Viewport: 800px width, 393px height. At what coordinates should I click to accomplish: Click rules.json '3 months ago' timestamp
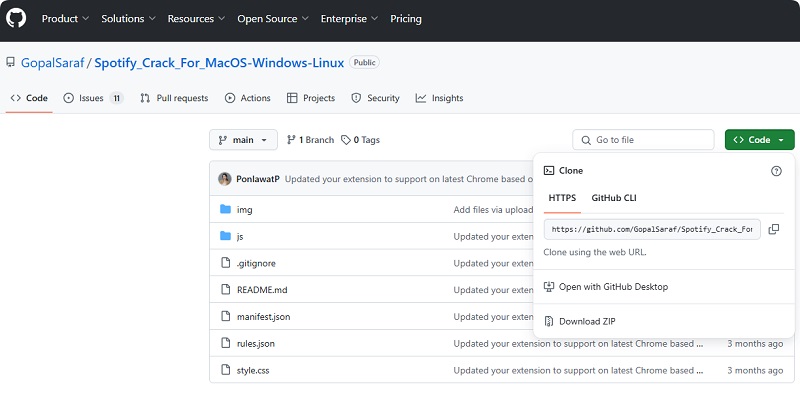tap(755, 343)
